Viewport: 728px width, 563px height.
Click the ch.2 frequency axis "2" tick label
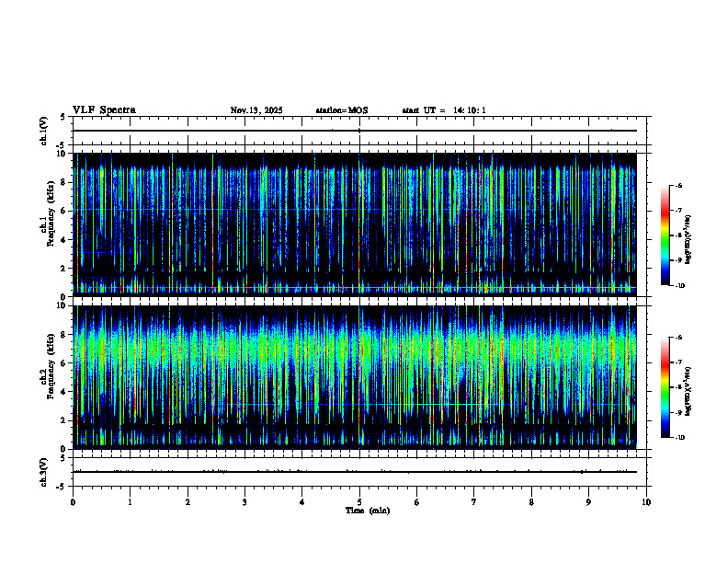64,420
